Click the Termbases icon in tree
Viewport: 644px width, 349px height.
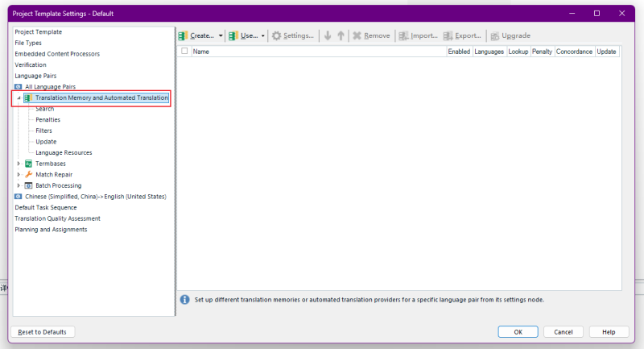pos(29,164)
